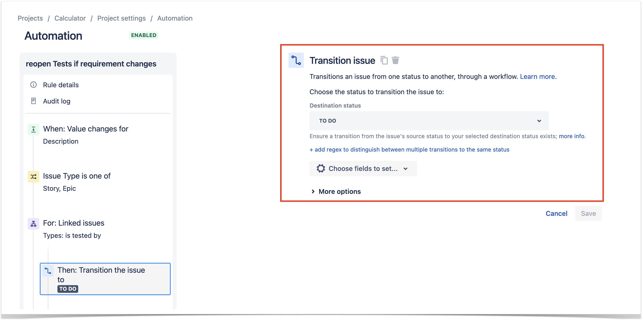
Task: Click the gear icon in Choose fields button
Action: click(321, 169)
